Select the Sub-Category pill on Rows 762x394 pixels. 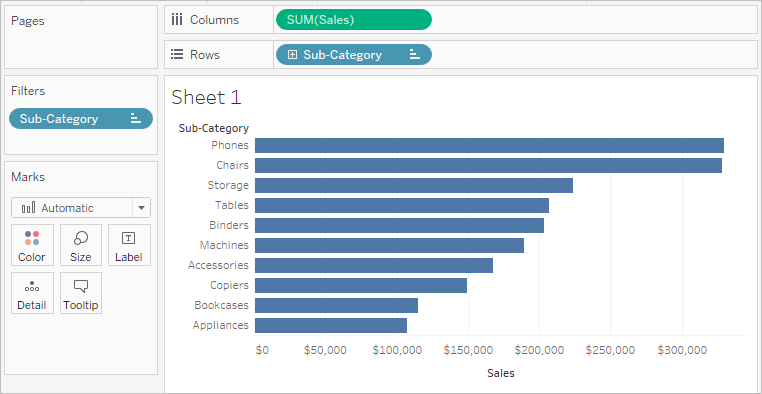pyautogui.click(x=354, y=54)
